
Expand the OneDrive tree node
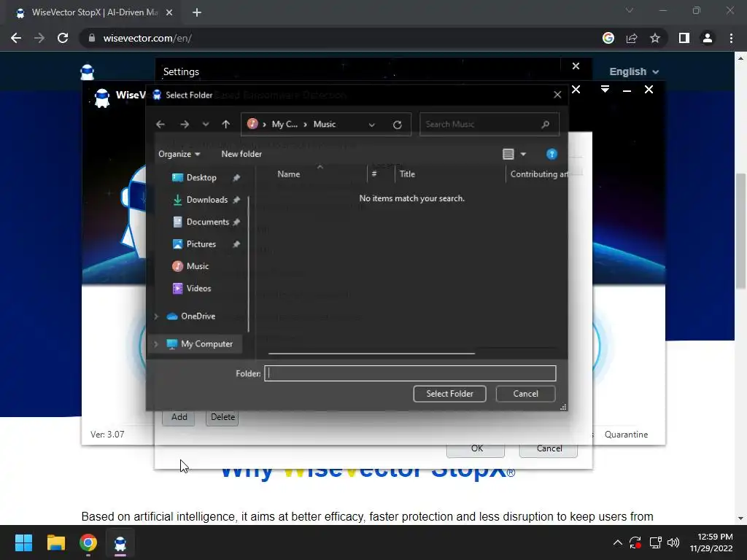156,316
